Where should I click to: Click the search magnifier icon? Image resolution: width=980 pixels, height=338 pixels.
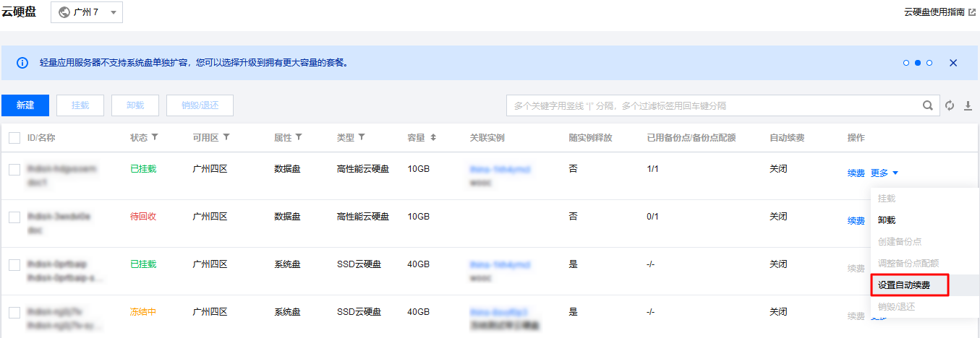click(927, 105)
